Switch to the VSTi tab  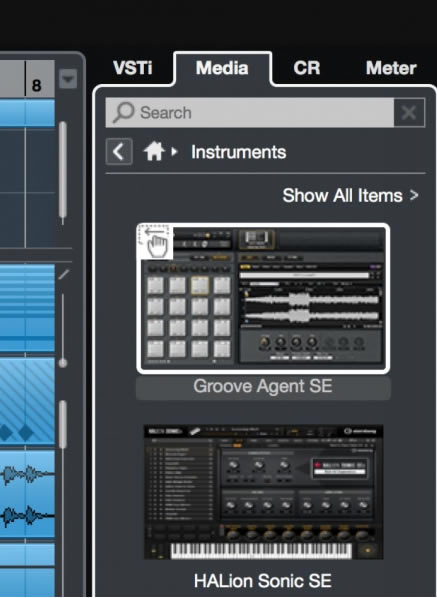(x=132, y=68)
